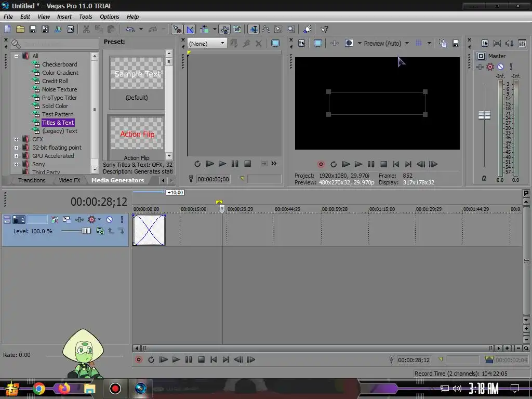This screenshot has width=532, height=399.
Task: Toggle Automatic Crossfades button
Action: click(x=190, y=29)
